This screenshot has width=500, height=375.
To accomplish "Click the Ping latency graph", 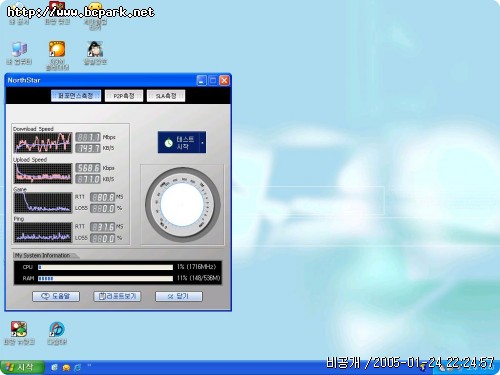I will (43, 232).
